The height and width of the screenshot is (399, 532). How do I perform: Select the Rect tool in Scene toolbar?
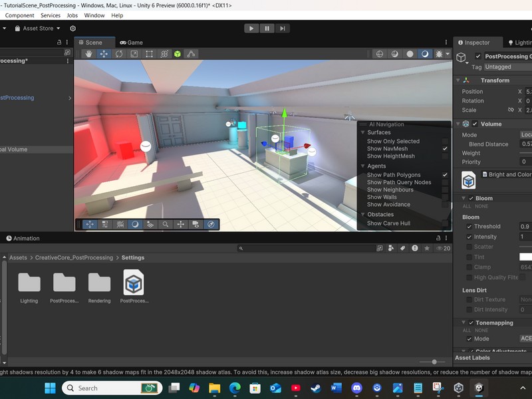pyautogui.click(x=149, y=54)
